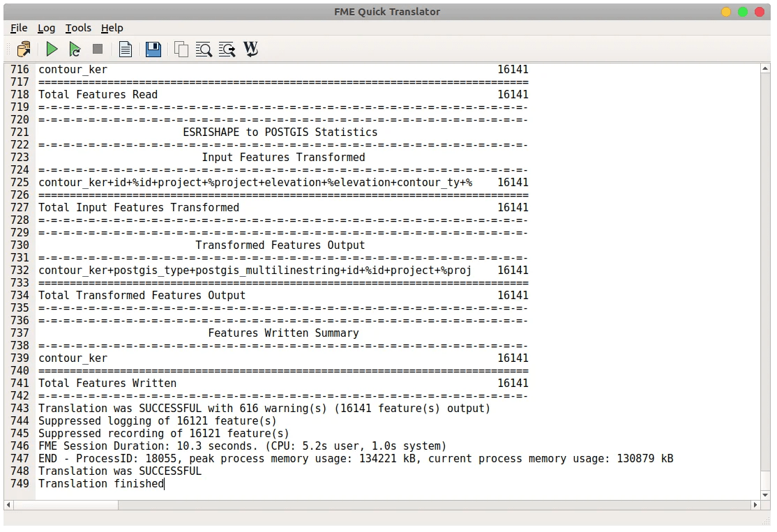The height and width of the screenshot is (532, 777).
Task: View the log file via the document icon
Action: click(126, 49)
